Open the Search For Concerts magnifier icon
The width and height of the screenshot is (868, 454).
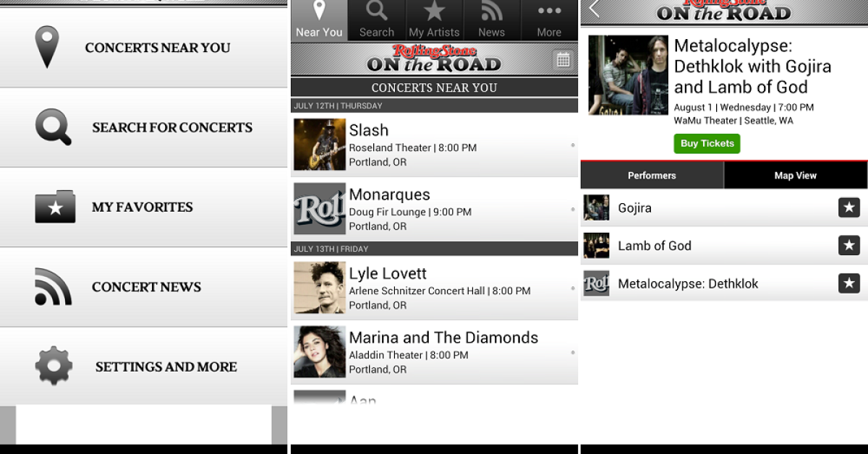tap(54, 127)
